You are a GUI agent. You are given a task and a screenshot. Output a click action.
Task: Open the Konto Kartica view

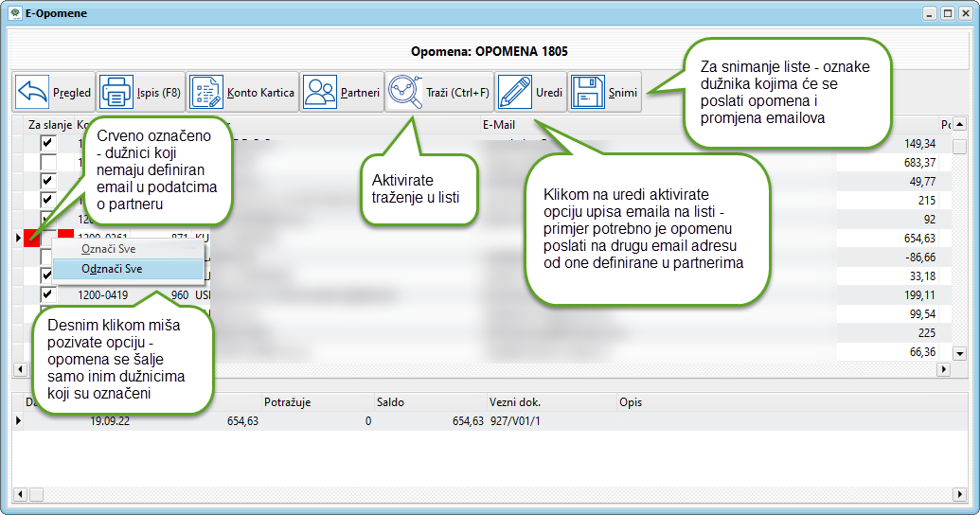coord(242,93)
